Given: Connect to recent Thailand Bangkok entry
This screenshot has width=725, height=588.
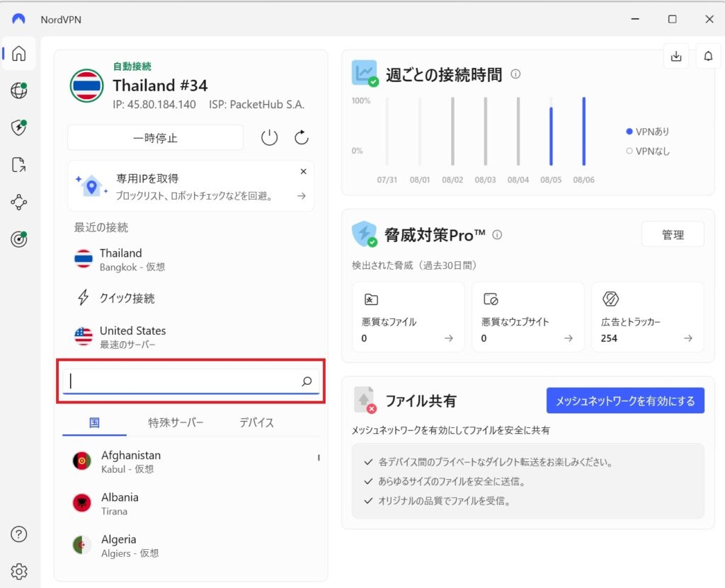Looking at the screenshot, I should click(190, 260).
